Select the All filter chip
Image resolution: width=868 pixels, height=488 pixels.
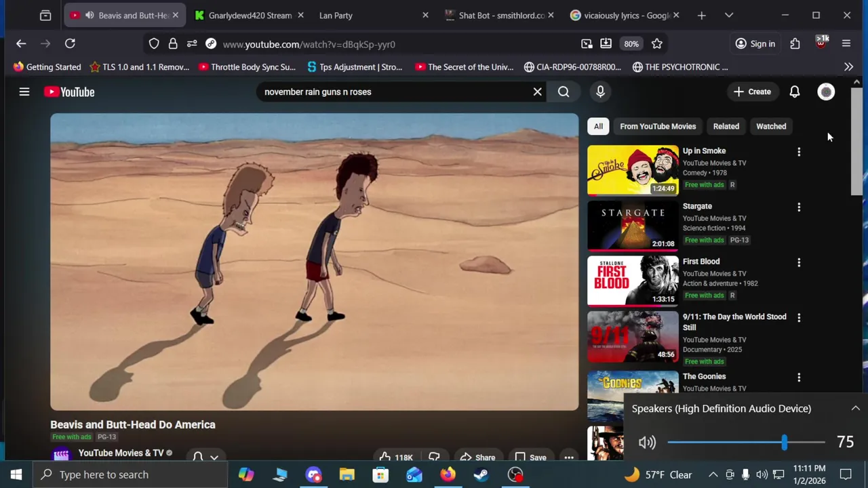click(598, 126)
